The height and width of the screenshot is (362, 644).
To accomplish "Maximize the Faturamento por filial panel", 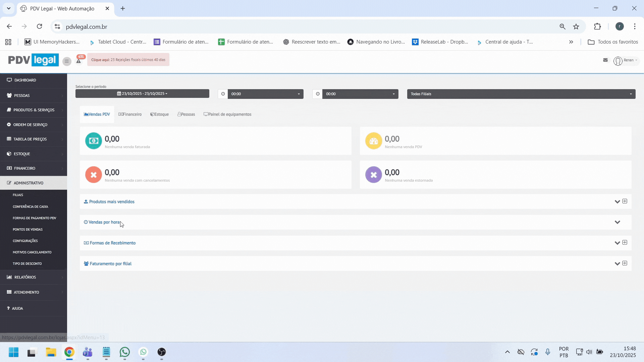I will coord(625,263).
